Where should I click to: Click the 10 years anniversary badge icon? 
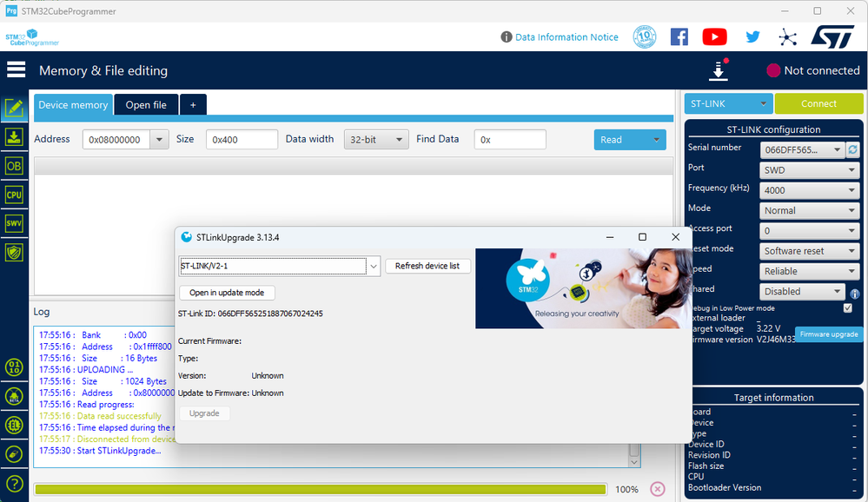(x=645, y=37)
